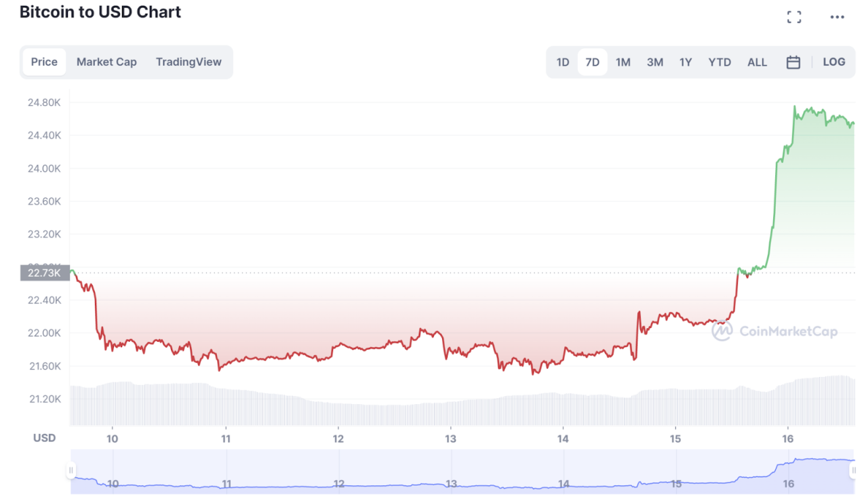Open the calendar date range picker
The image size is (868, 499).
point(793,61)
